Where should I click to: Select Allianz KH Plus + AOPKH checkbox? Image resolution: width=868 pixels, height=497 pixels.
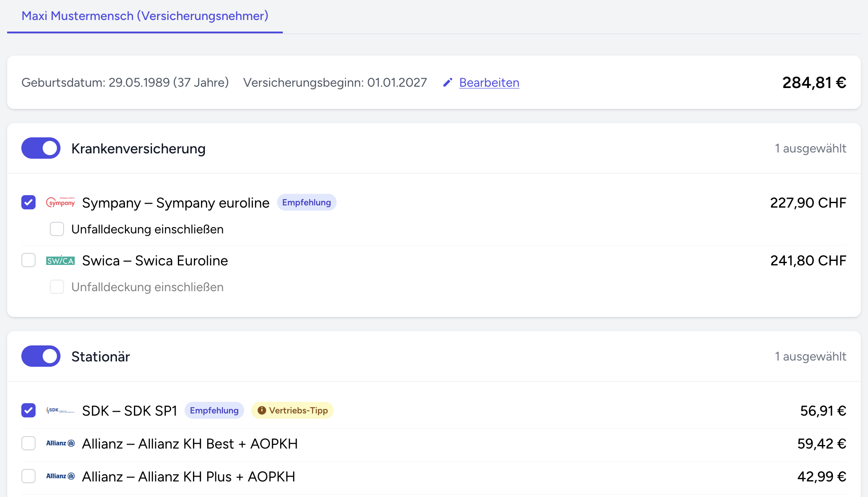click(x=28, y=476)
